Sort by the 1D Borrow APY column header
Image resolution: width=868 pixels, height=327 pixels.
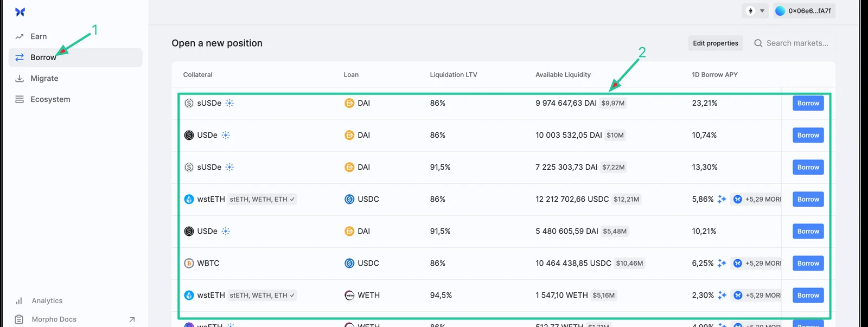click(x=714, y=75)
